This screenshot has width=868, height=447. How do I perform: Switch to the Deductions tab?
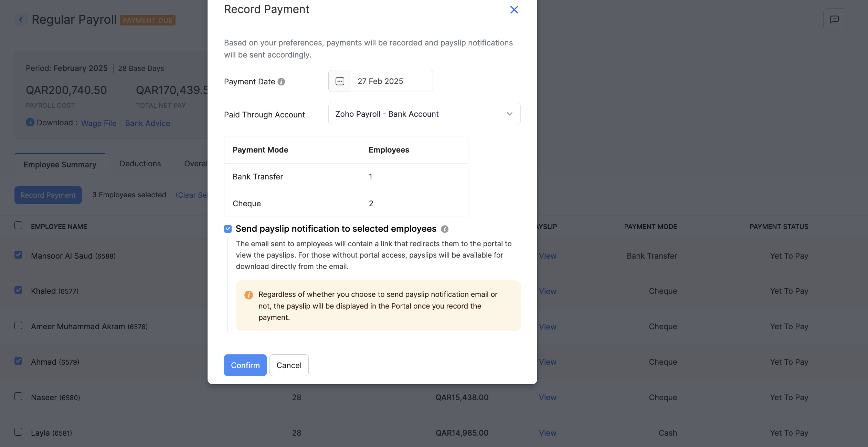point(140,164)
